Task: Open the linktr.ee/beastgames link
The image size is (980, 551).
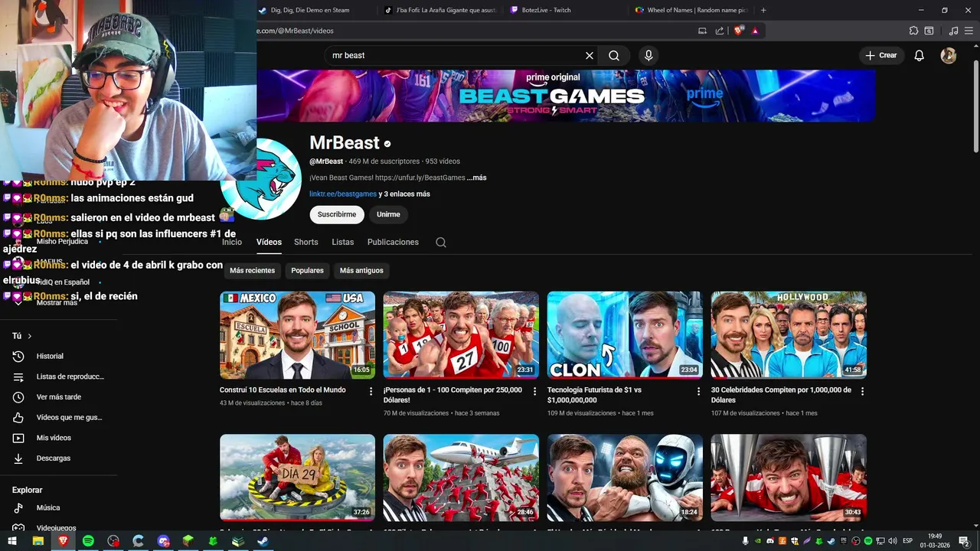Action: pos(343,194)
